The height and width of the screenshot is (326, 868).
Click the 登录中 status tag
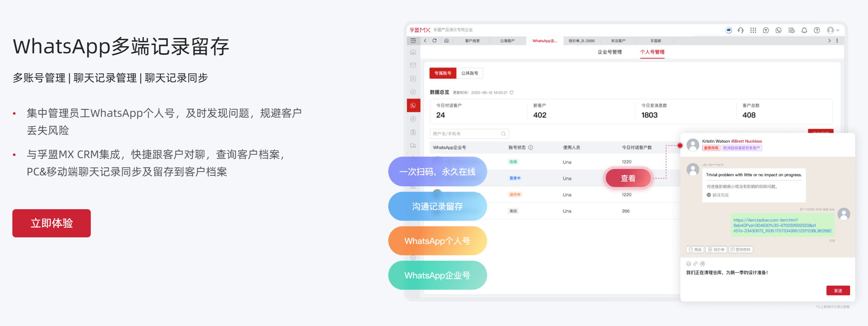515,178
